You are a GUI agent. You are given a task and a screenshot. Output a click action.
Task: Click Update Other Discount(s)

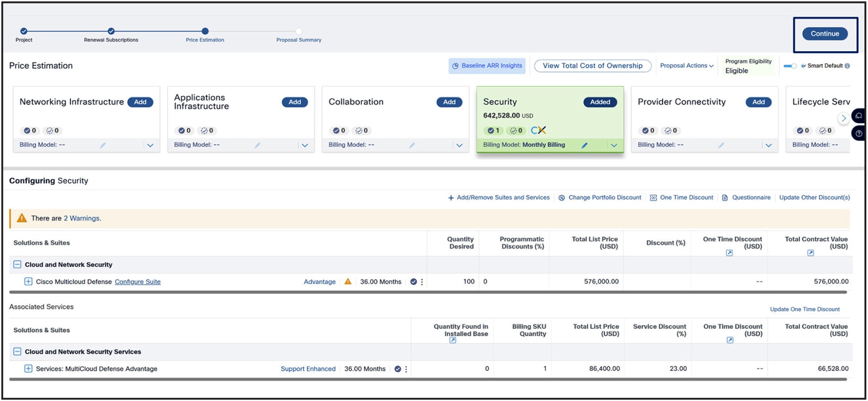[814, 197]
